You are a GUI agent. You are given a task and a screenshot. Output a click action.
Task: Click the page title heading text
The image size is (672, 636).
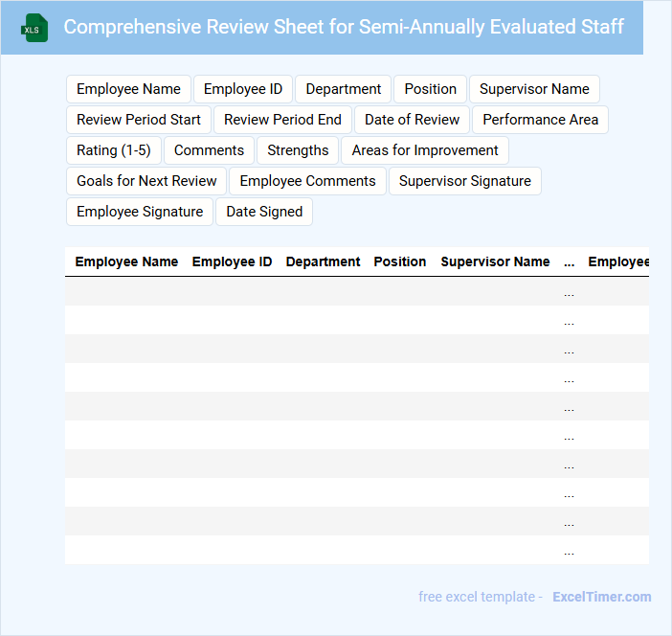click(344, 27)
